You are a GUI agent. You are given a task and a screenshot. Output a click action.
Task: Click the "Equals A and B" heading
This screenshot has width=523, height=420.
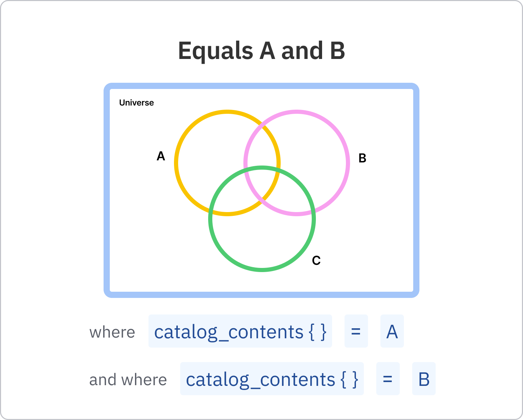coord(261,51)
